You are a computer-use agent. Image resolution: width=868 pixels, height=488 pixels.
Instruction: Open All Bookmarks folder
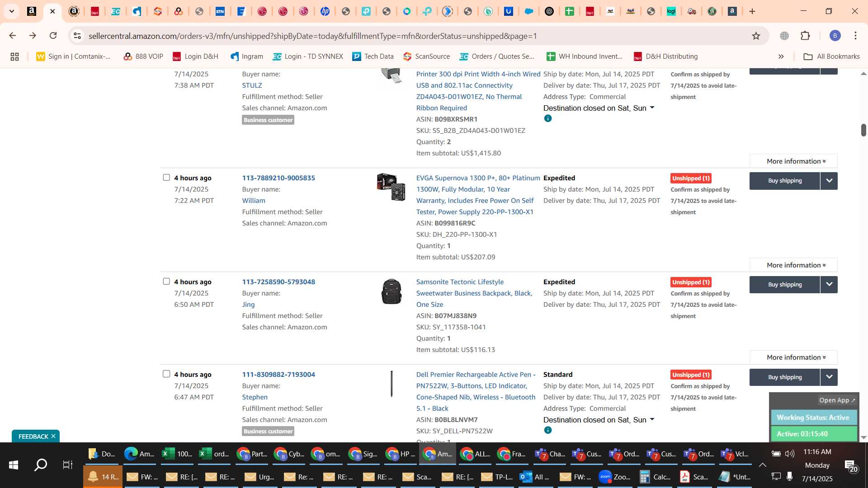831,56
